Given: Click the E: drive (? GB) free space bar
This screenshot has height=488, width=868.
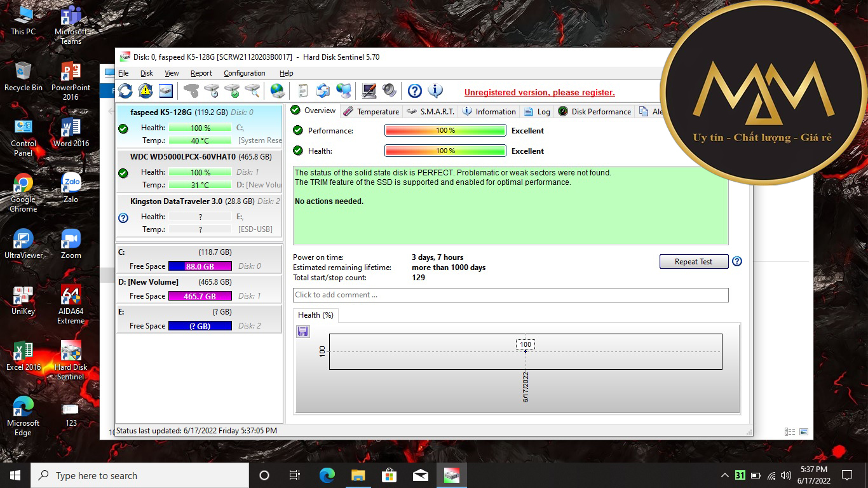Looking at the screenshot, I should click(x=200, y=326).
